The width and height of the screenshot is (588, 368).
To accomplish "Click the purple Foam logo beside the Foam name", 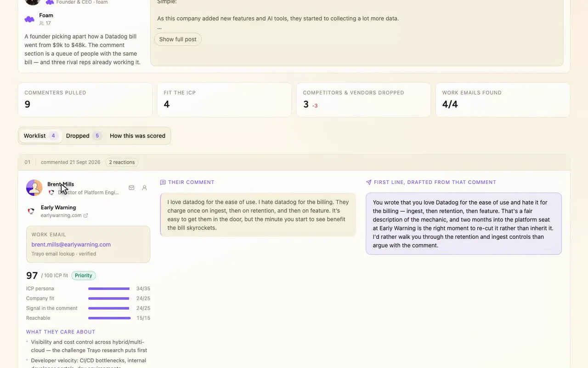I will coord(29,19).
